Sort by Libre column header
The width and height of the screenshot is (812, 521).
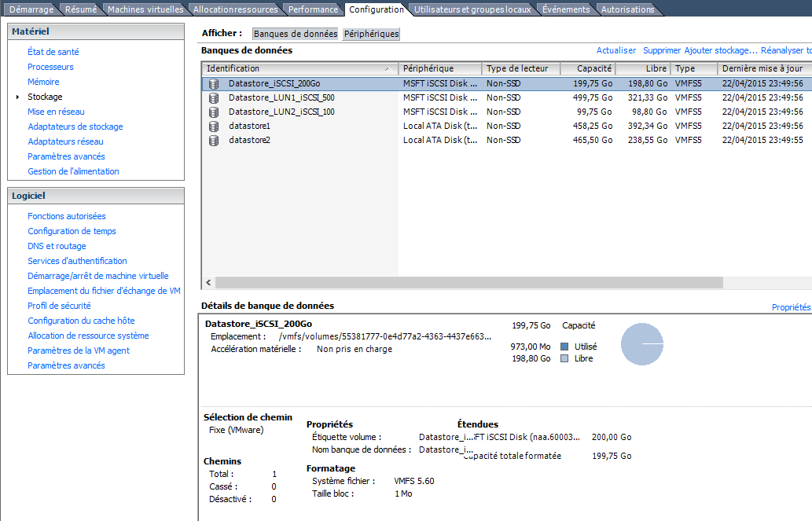643,68
